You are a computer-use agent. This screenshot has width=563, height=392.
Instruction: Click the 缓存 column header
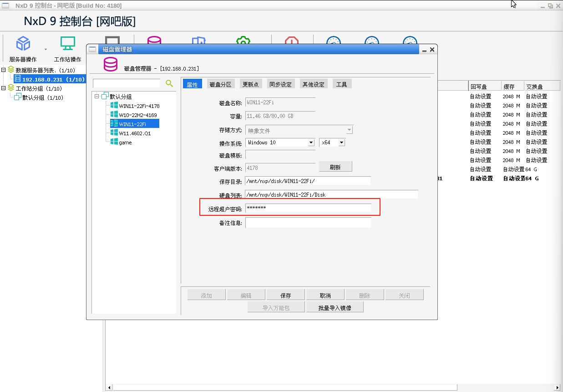512,87
